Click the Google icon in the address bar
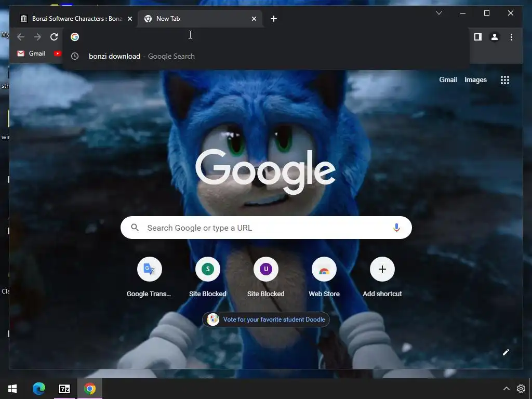 pos(75,37)
